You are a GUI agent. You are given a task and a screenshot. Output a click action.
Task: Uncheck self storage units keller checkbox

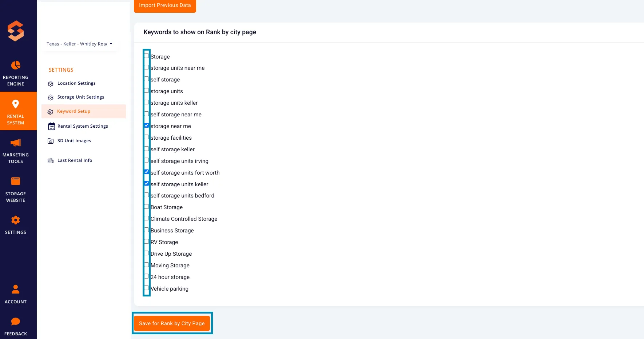pyautogui.click(x=147, y=183)
